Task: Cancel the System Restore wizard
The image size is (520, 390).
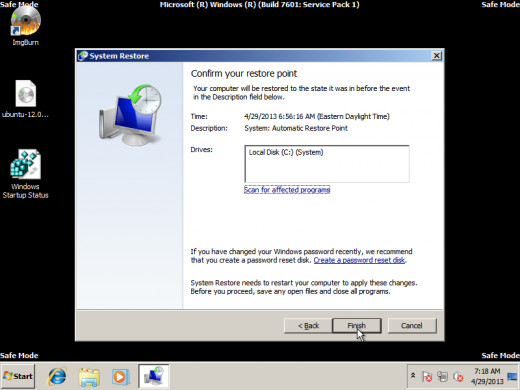Action: click(412, 326)
